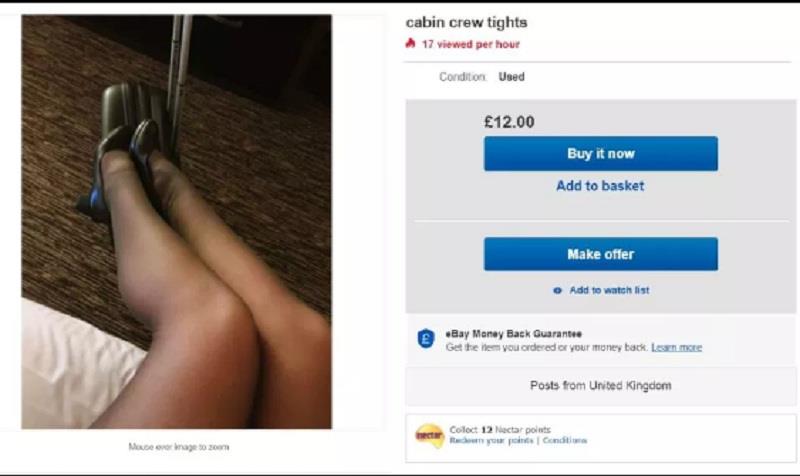View Nectar Conditions link
800x476 pixels.
(565, 440)
